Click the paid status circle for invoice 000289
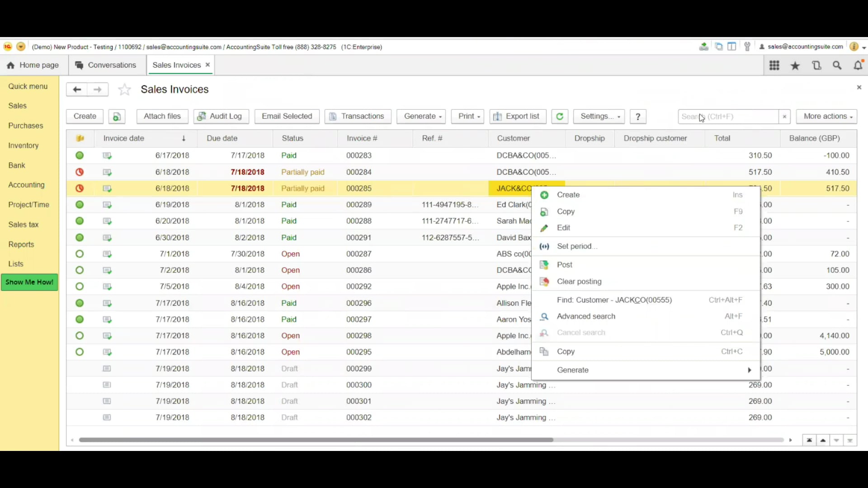Screen dimensions: 868x488 pyautogui.click(x=80, y=205)
